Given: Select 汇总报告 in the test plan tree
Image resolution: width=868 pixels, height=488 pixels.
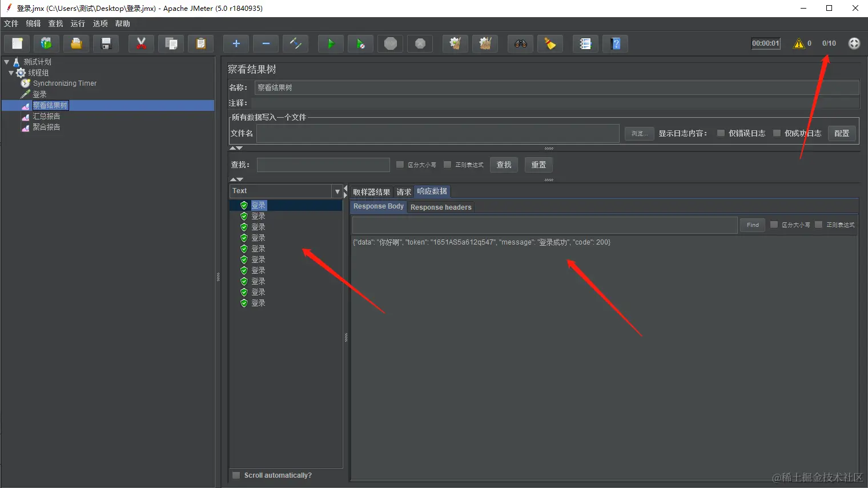Looking at the screenshot, I should click(x=46, y=116).
